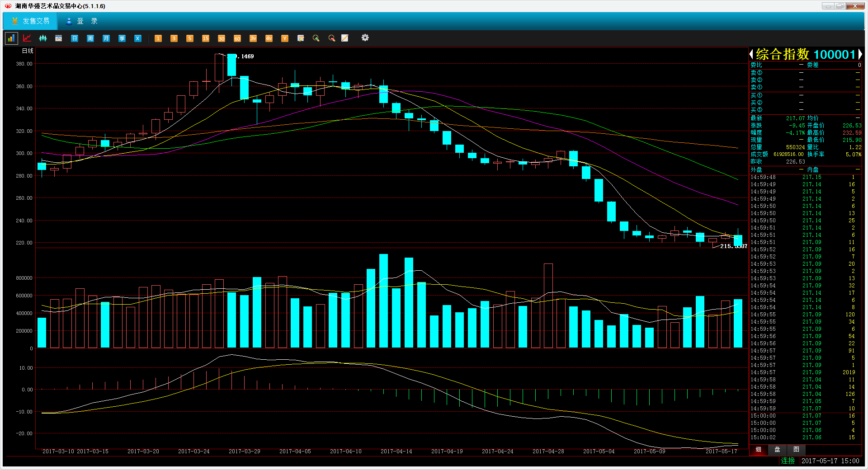Select 1-minute chart period
Viewport: 868px width, 470px height.
click(158, 38)
